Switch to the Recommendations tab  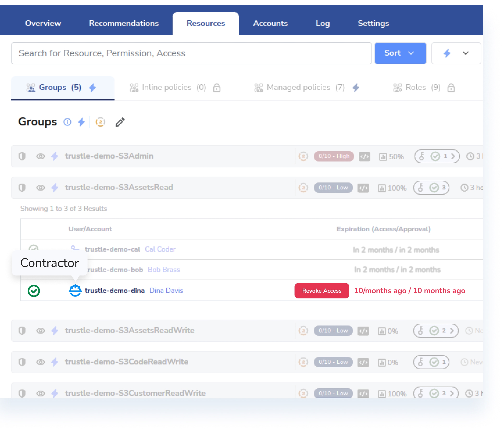(124, 23)
